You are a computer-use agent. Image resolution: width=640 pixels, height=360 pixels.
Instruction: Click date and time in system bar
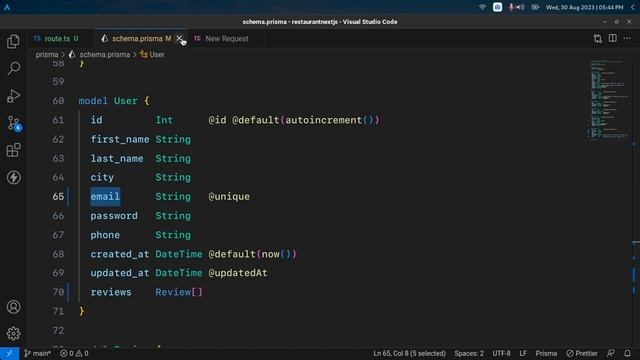pyautogui.click(x=584, y=7)
